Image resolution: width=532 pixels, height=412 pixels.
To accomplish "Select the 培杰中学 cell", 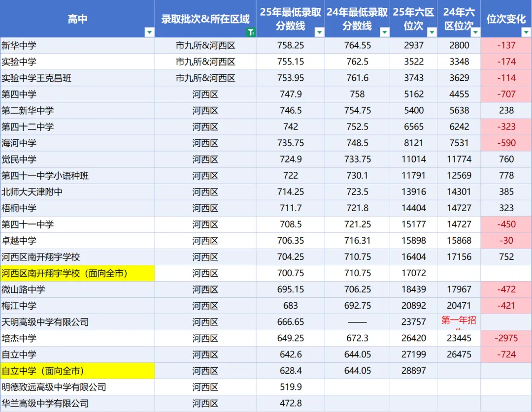I will (x=77, y=339).
